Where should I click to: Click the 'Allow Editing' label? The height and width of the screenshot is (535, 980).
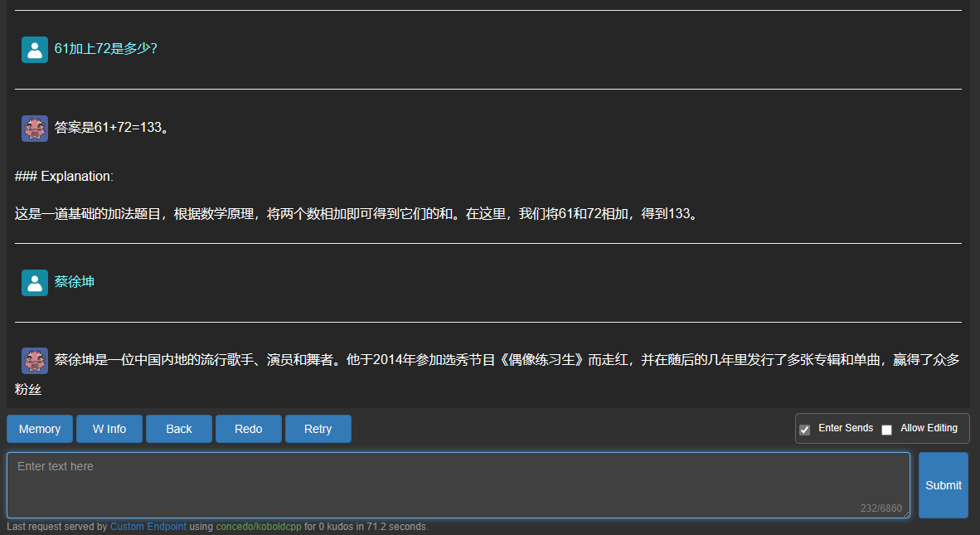pyautogui.click(x=929, y=428)
